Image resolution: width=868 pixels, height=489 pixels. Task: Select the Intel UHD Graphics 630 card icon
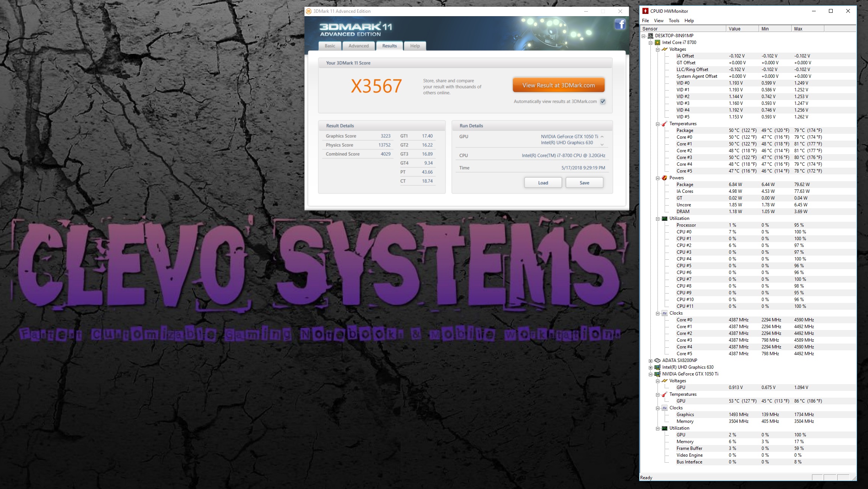(x=657, y=367)
